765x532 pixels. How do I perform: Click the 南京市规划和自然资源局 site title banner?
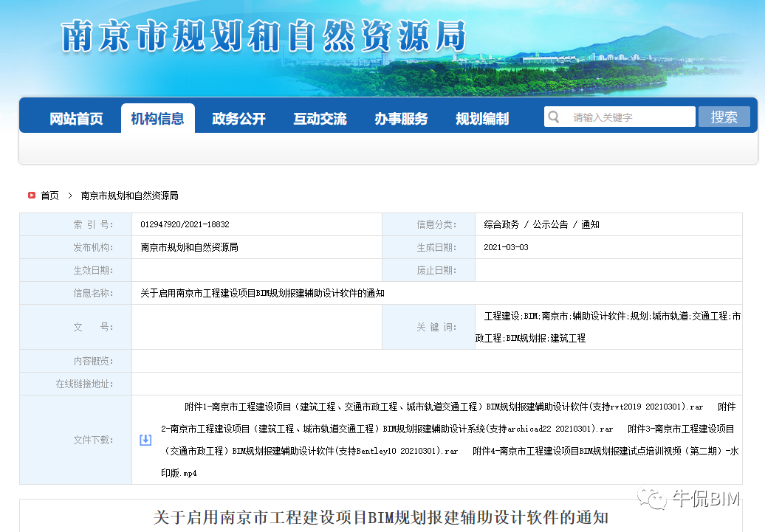tap(264, 36)
